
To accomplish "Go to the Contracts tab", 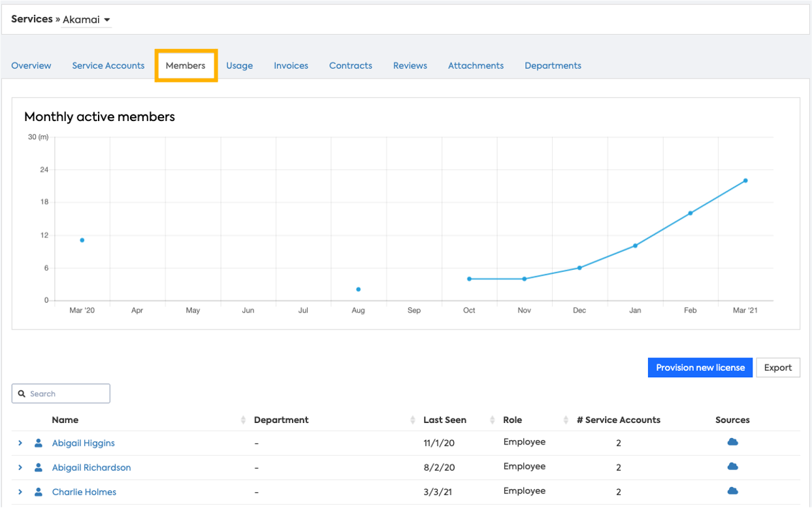I will (350, 65).
